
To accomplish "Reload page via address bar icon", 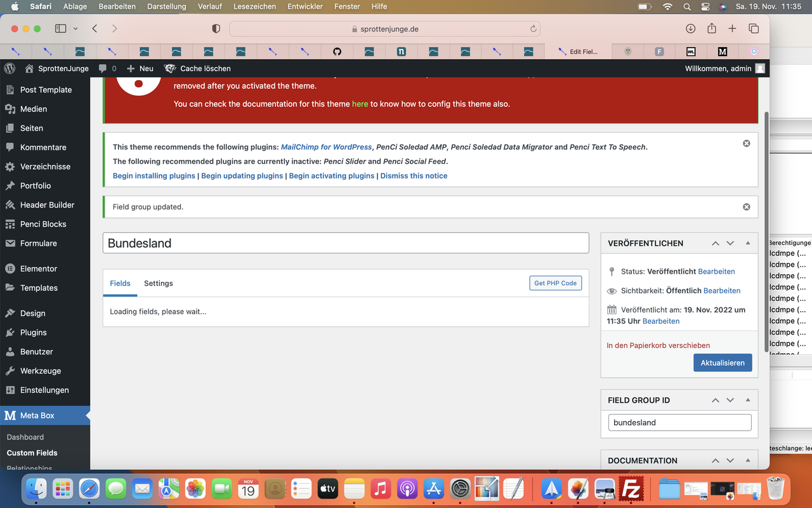I will 534,29.
